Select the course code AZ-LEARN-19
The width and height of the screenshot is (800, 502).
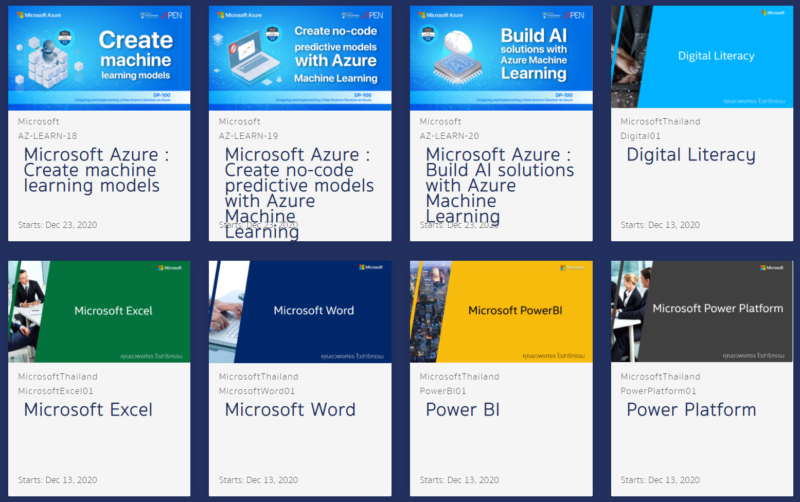[x=248, y=136]
